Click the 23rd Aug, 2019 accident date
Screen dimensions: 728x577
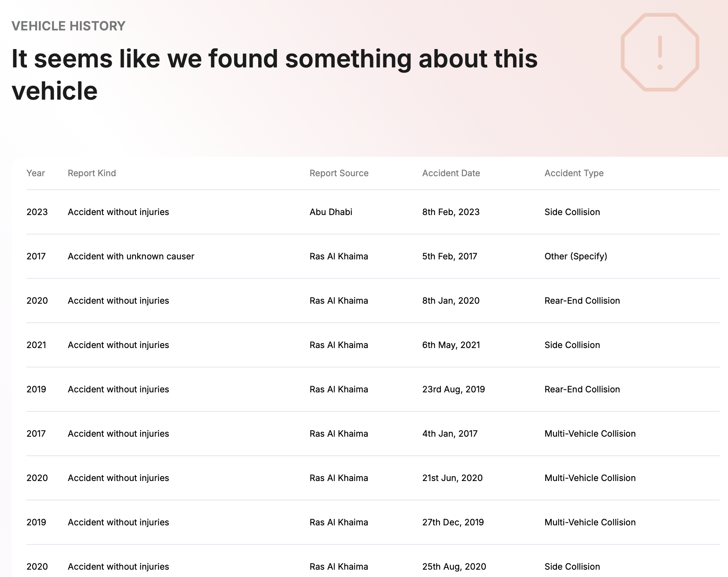pyautogui.click(x=453, y=389)
